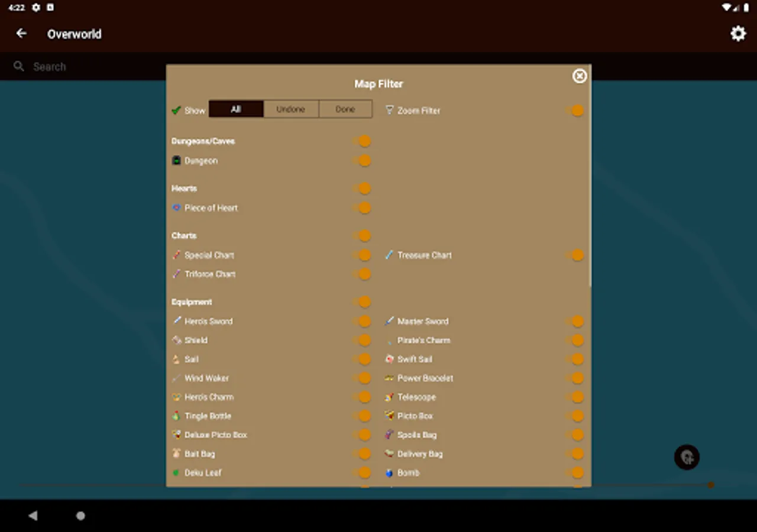Toggle the Special Chart switch

point(362,255)
